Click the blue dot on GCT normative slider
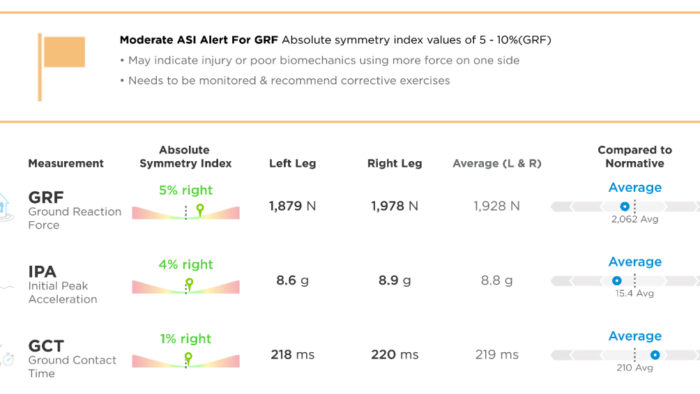Image resolution: width=700 pixels, height=394 pixels. pos(655,355)
